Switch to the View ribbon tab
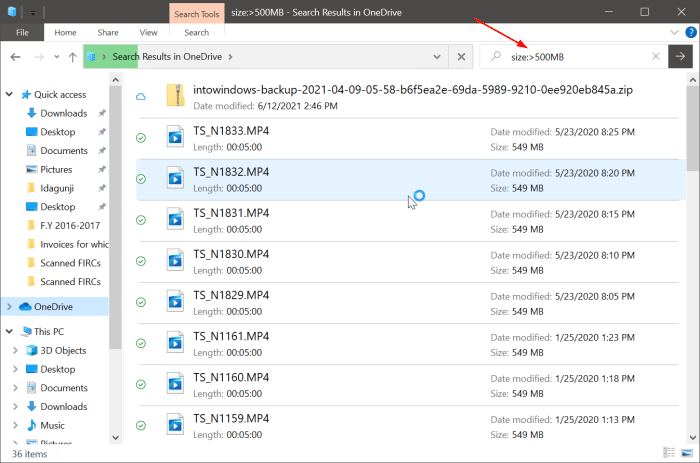Image resolution: width=700 pixels, height=463 pixels. click(x=148, y=33)
